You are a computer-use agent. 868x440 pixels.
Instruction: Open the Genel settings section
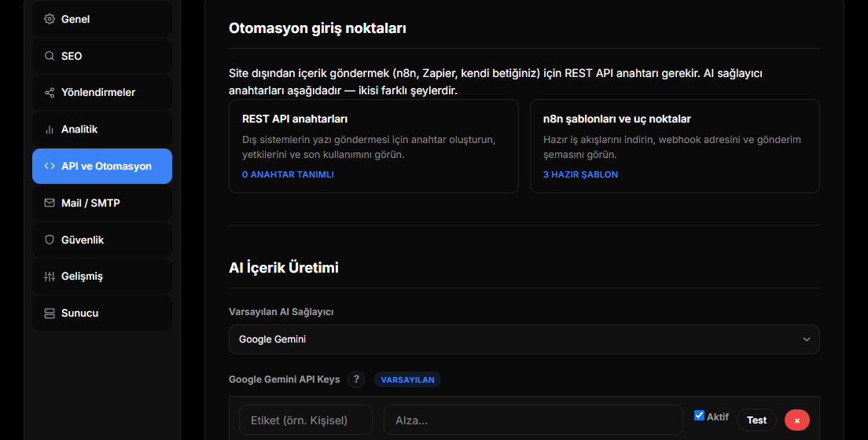pos(102,19)
